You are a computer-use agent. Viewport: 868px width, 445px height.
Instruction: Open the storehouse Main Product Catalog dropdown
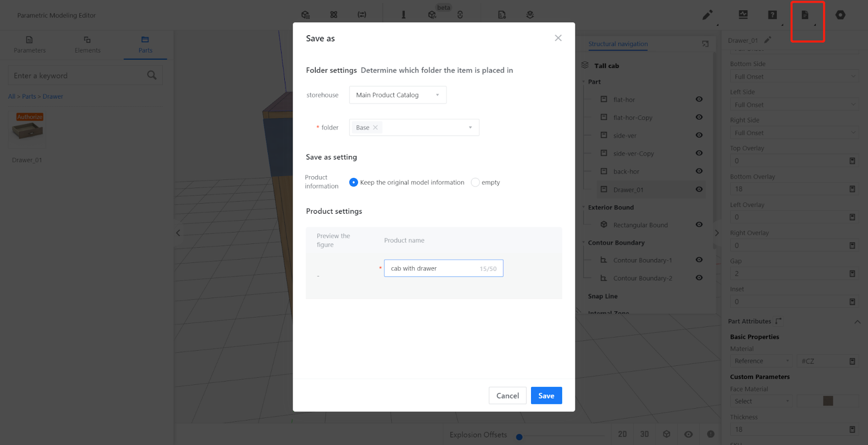coord(398,95)
